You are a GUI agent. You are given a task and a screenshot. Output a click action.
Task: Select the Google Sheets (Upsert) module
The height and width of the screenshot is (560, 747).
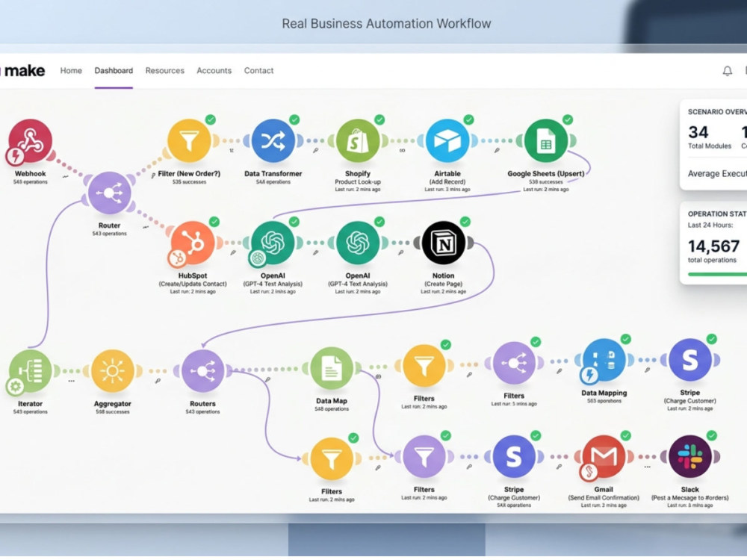point(546,141)
